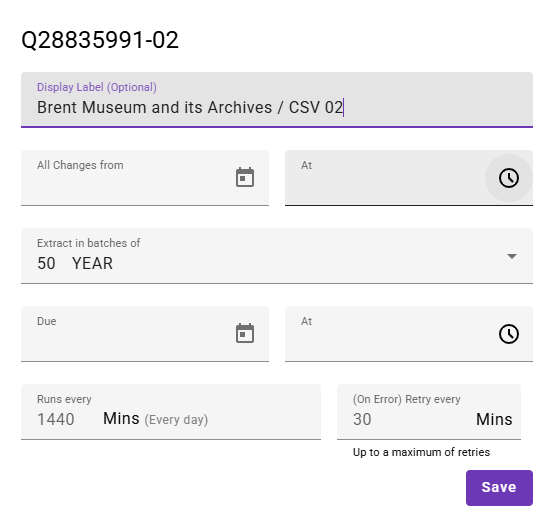Click the Up to a maximum of retries text

tap(421, 452)
